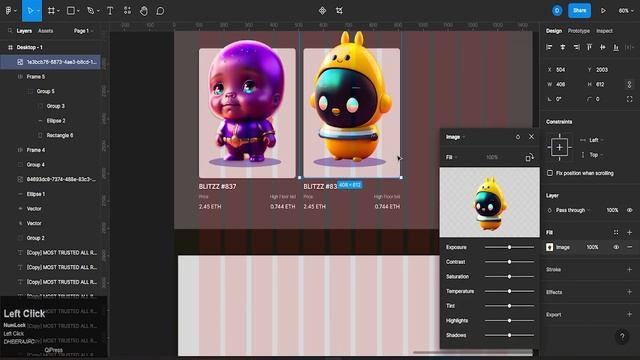Open Frame tool dropdown arrow

58,11
